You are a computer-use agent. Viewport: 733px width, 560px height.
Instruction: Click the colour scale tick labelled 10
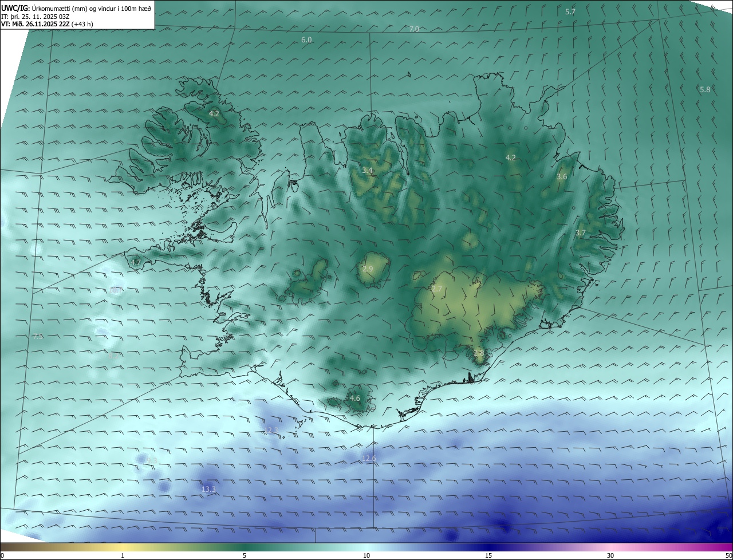[x=366, y=555]
